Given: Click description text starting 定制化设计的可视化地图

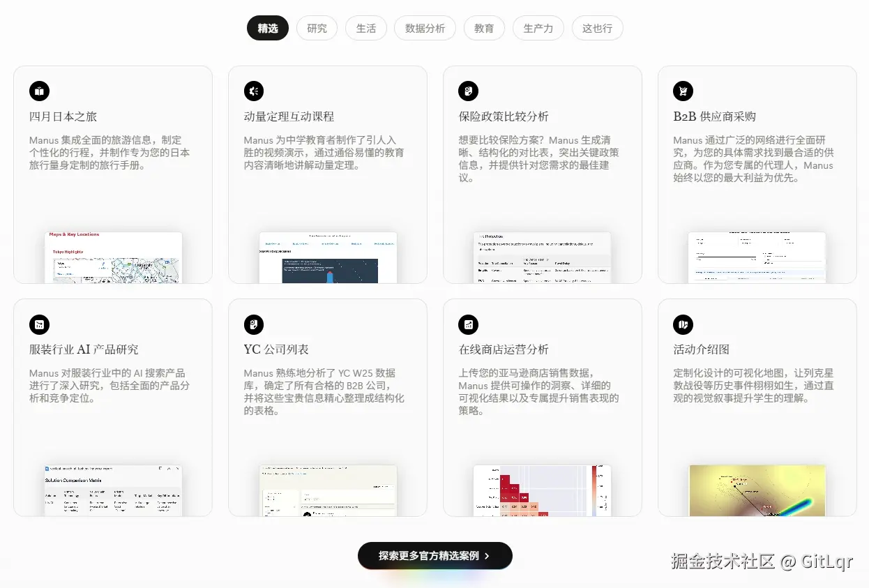Looking at the screenshot, I should (x=754, y=386).
